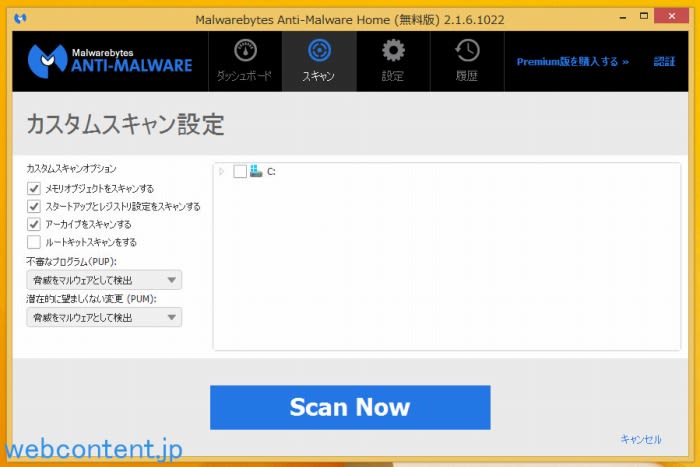The height and width of the screenshot is (467, 700).
Task: Click the Malwarebytes Anti-Malware logo
Action: click(110, 61)
